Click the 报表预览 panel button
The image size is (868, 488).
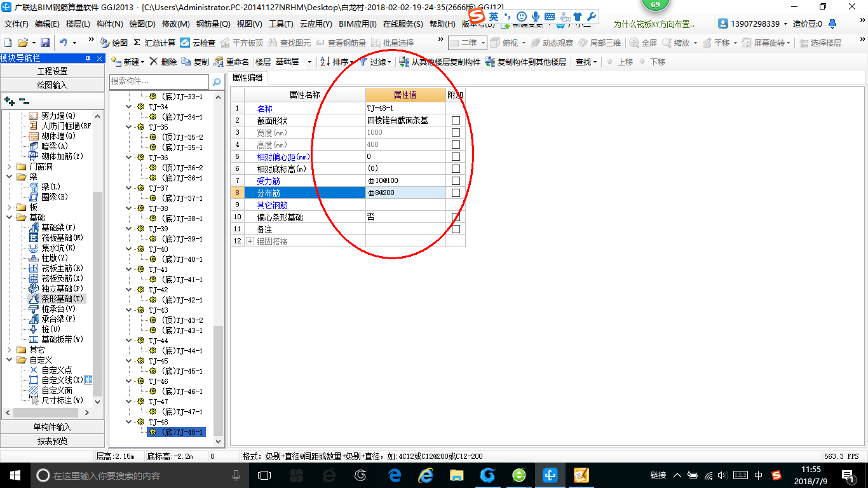coord(52,441)
